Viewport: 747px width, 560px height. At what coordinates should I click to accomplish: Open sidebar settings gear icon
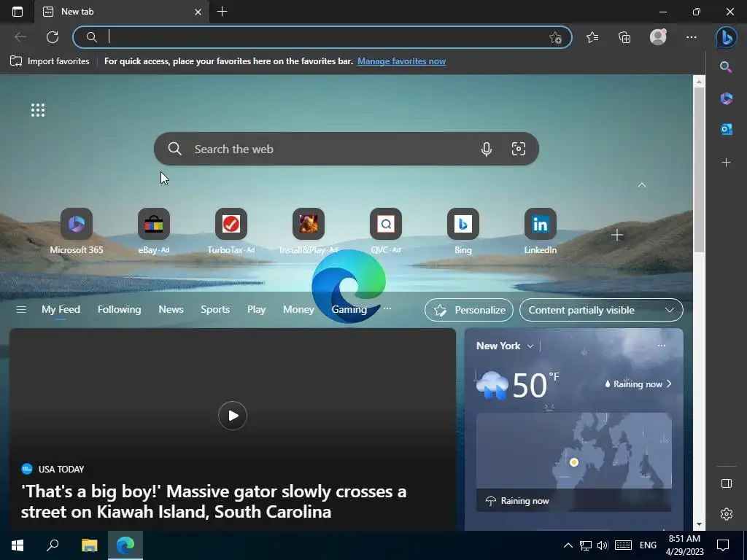click(726, 514)
